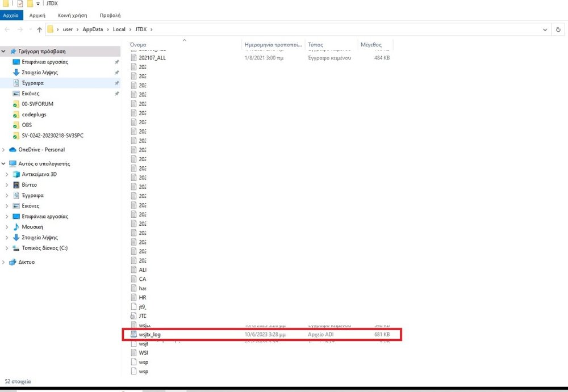Switch to the Προβολή ribbon tab
The width and height of the screenshot is (568, 392).
(110, 16)
